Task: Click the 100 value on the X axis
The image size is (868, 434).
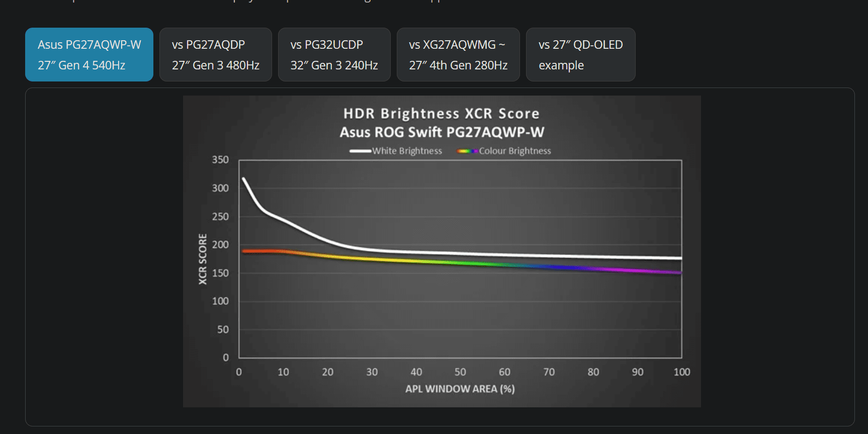Action: (x=682, y=372)
